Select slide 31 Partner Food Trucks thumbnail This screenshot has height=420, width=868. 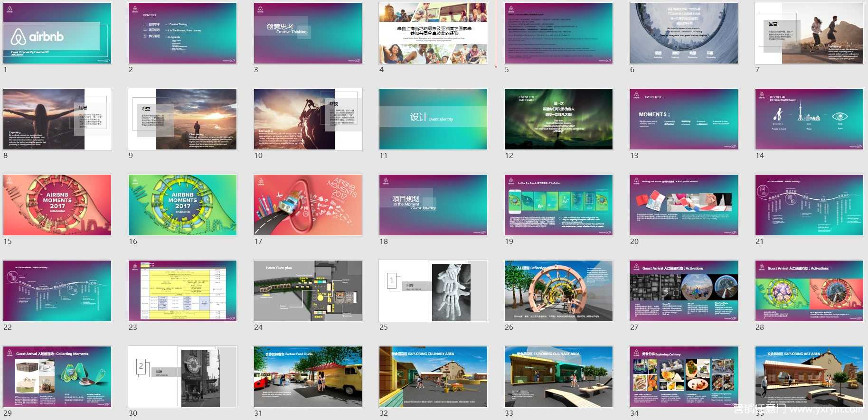point(308,377)
